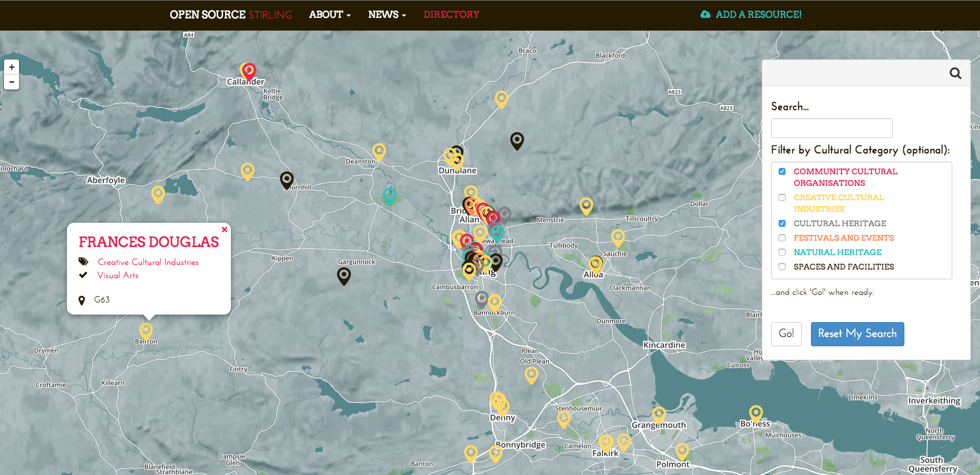980x475 pixels.
Task: Enable the Creative Cultural Industries checkbox
Action: 782,197
